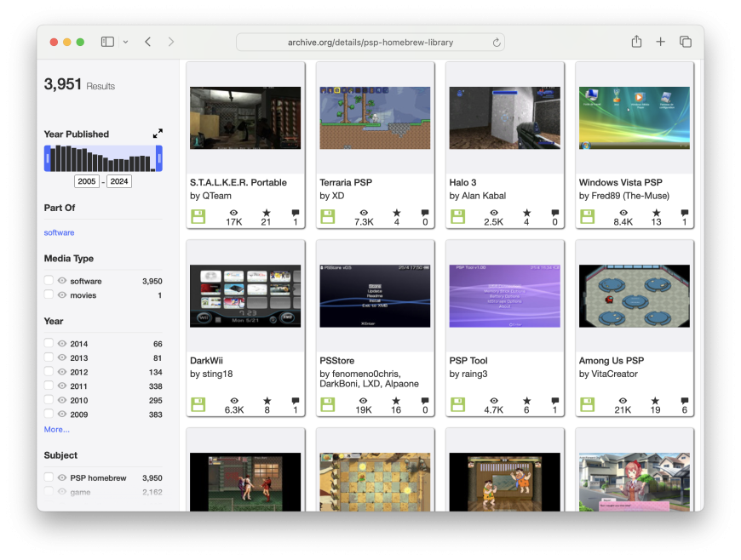Check the 2013 year filter
The width and height of the screenshot is (741, 560).
tap(49, 357)
